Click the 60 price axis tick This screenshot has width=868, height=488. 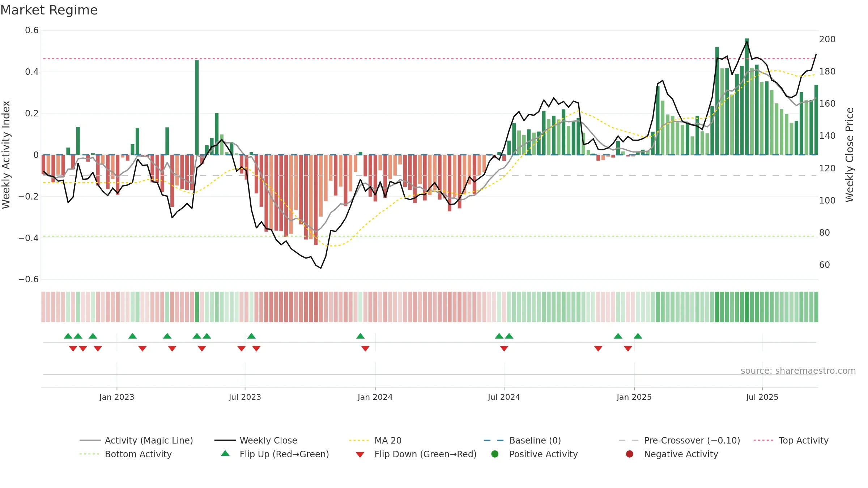pos(825,265)
